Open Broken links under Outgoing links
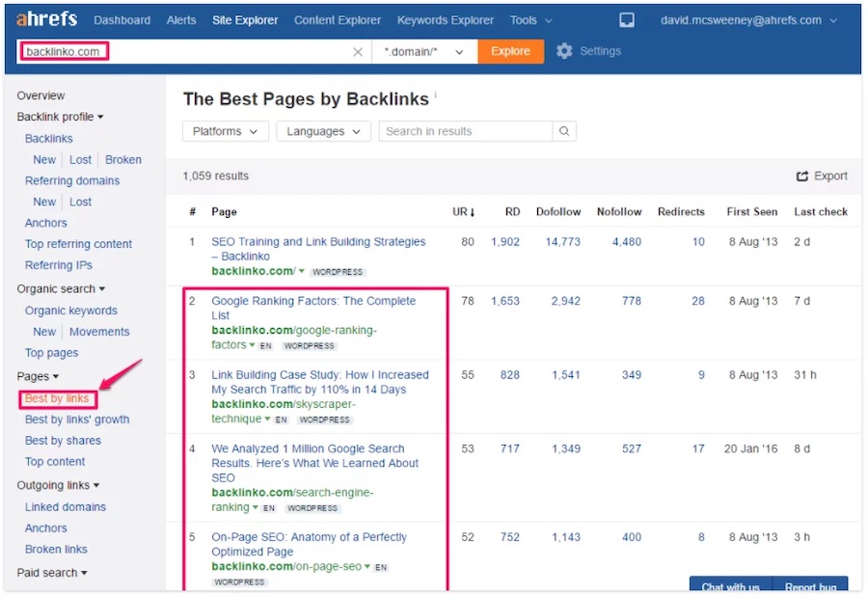Viewport: 868px width, 598px height. 56,549
